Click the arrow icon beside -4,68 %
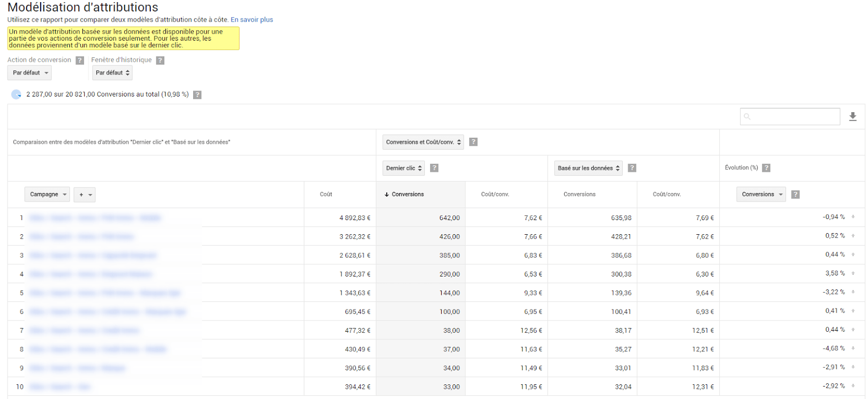The height and width of the screenshot is (399, 868). tap(853, 349)
